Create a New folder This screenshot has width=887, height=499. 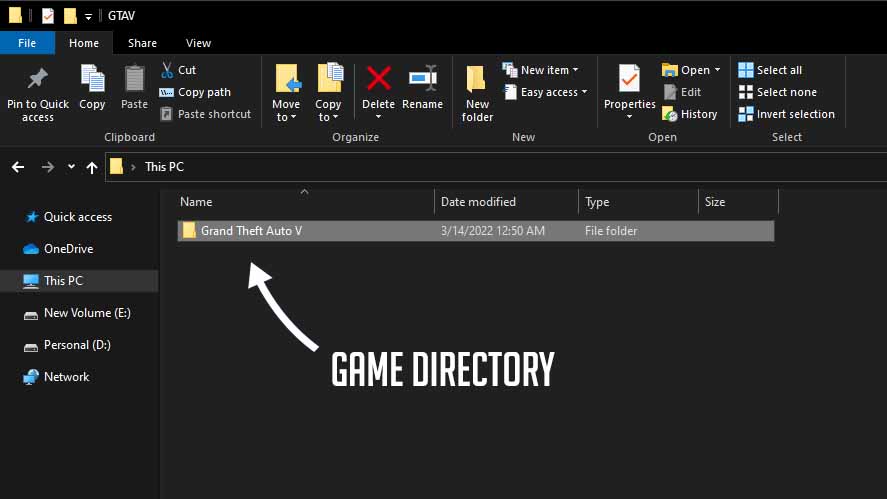(477, 93)
